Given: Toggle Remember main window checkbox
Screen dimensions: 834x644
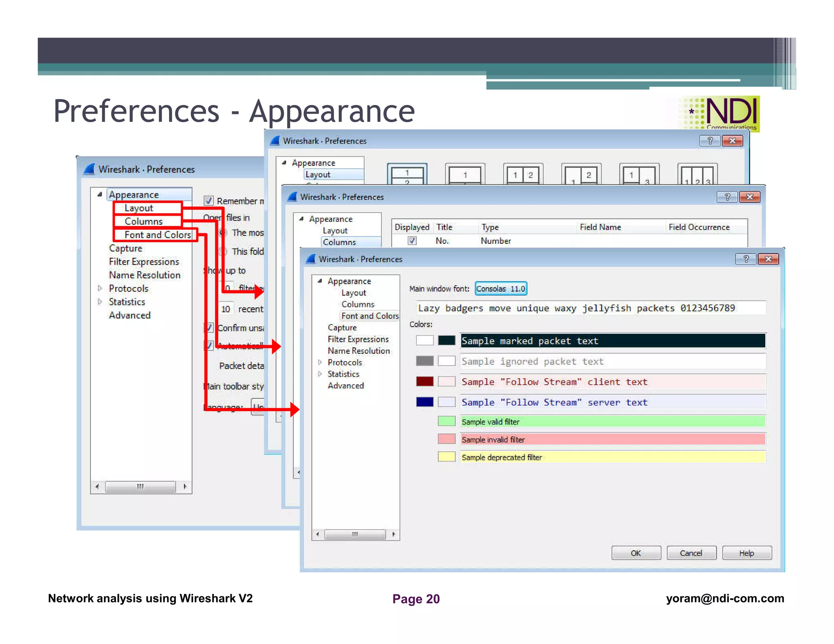Looking at the screenshot, I should pos(209,201).
